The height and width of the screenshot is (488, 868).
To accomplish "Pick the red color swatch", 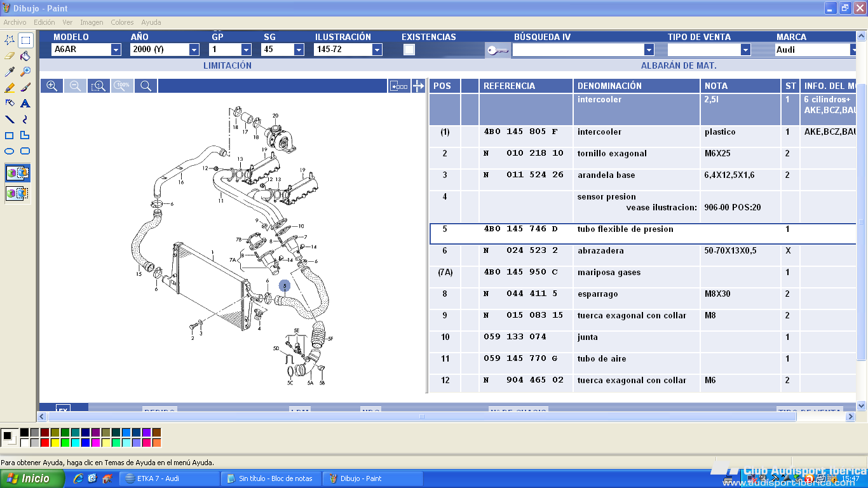I will [x=44, y=442].
